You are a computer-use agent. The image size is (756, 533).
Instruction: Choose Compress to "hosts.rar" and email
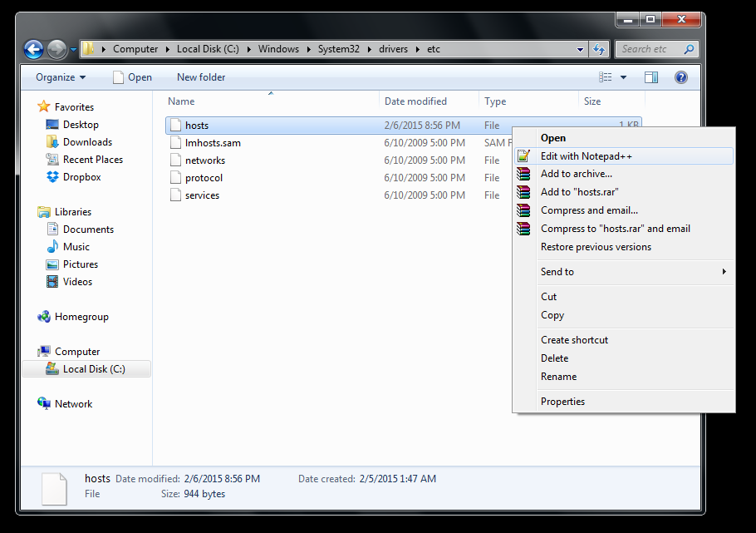(x=623, y=229)
